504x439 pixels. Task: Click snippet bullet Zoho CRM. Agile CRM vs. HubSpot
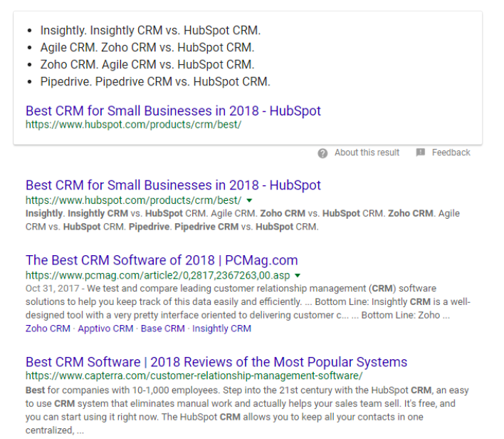click(x=147, y=65)
